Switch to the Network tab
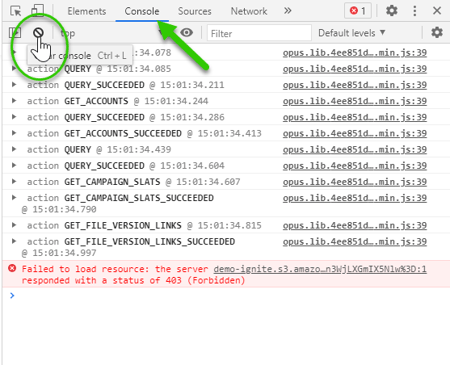This screenshot has height=365, width=450. coord(249,11)
